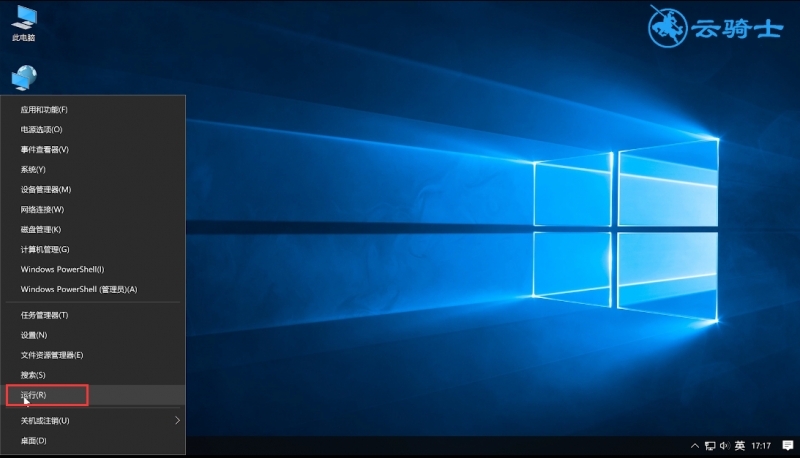800x458 pixels.
Task: Choose 桌面(D) to show desktop
Action: tap(95, 441)
